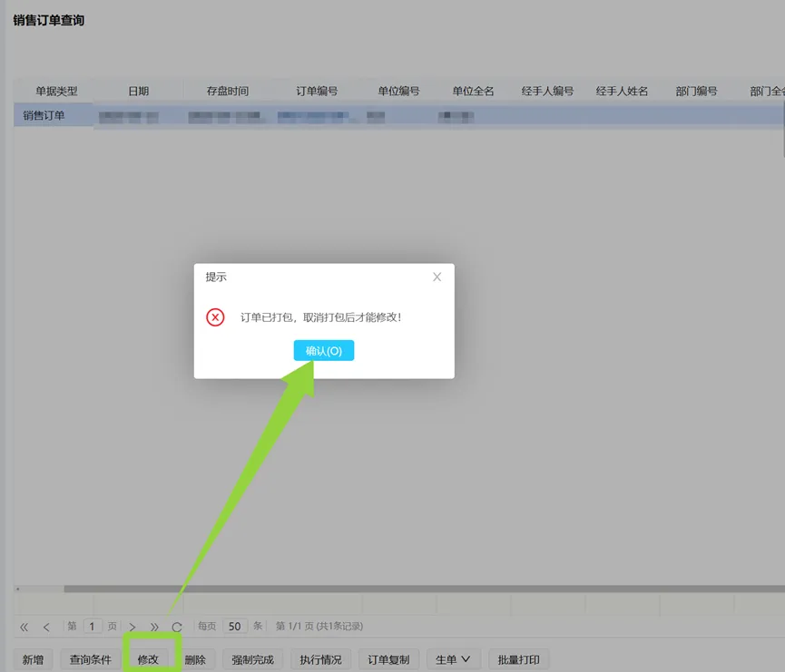
Task: View 执行情况 for the order
Action: click(321, 659)
